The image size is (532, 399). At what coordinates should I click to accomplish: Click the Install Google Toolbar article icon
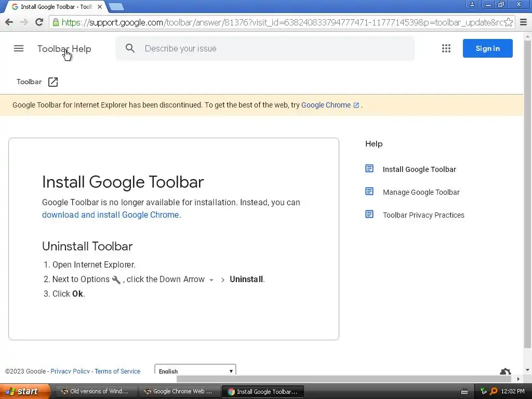click(x=369, y=169)
